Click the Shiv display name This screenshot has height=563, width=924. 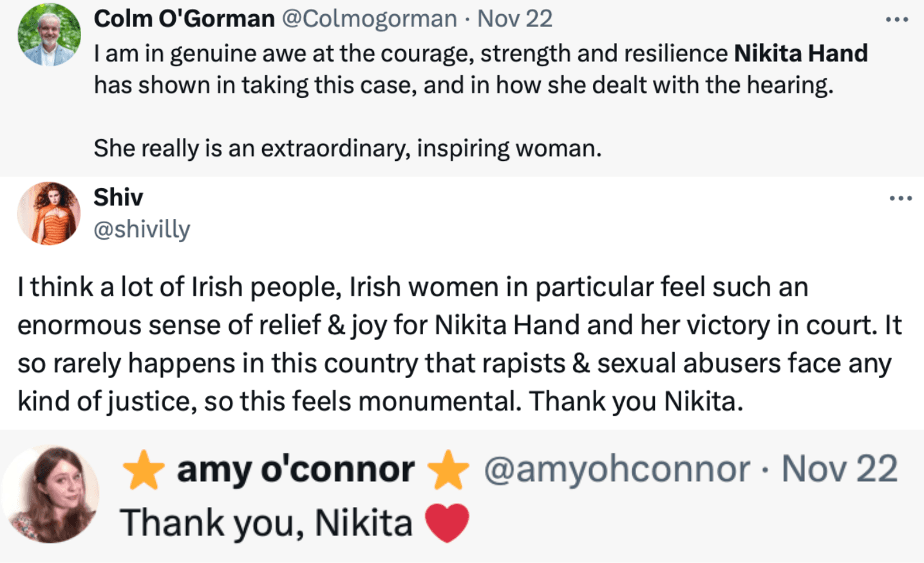[118, 197]
